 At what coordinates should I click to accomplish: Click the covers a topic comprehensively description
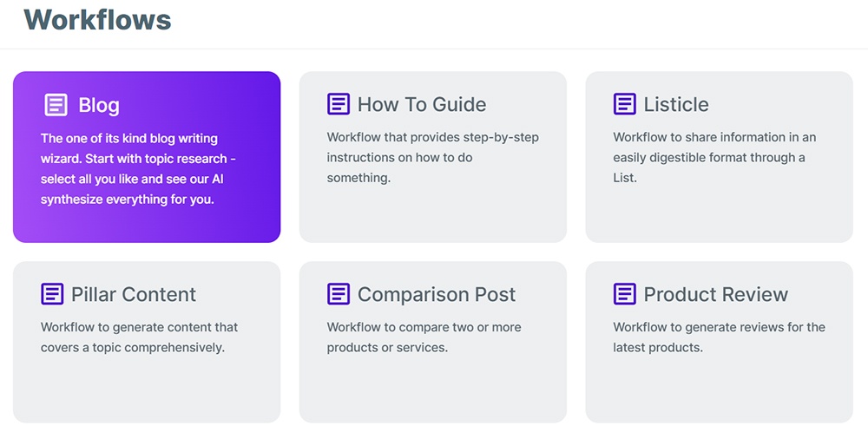pos(140,337)
